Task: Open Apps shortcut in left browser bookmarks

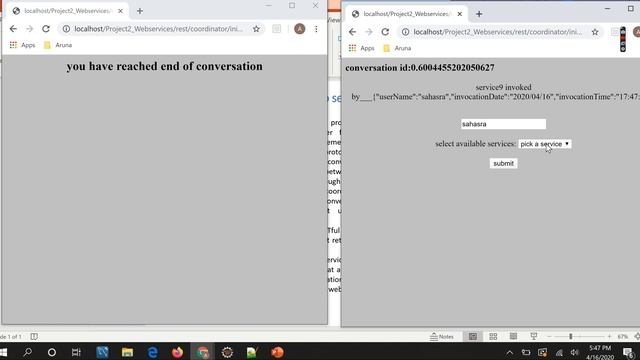Action: pyautogui.click(x=23, y=45)
